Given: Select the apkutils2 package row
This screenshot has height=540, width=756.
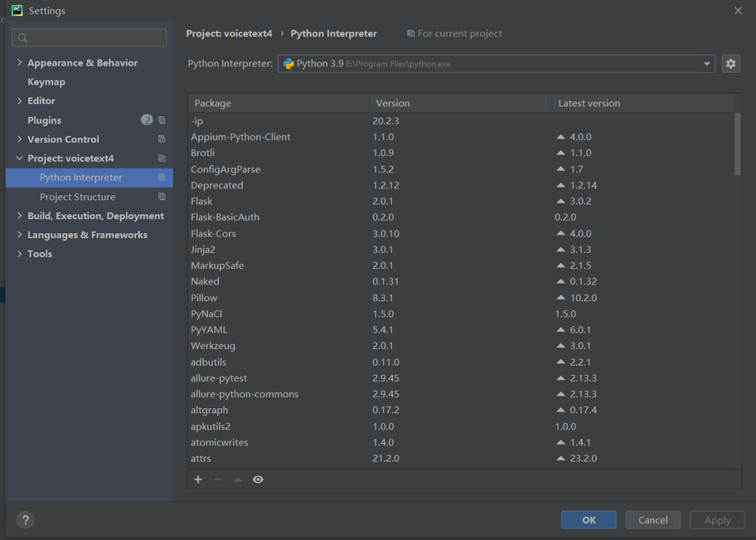Looking at the screenshot, I should (x=461, y=427).
